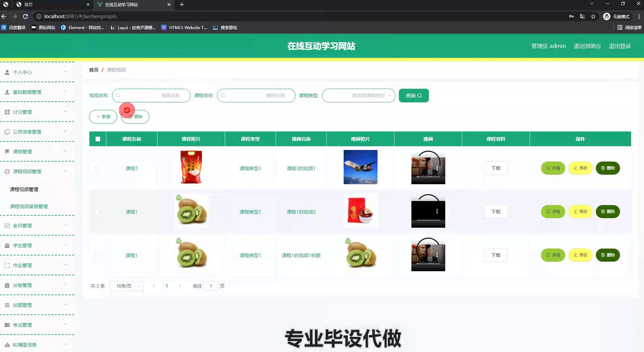644x352 pixels.
Task: Check the checkbox for the 课程3 row
Action: pyautogui.click(x=97, y=168)
